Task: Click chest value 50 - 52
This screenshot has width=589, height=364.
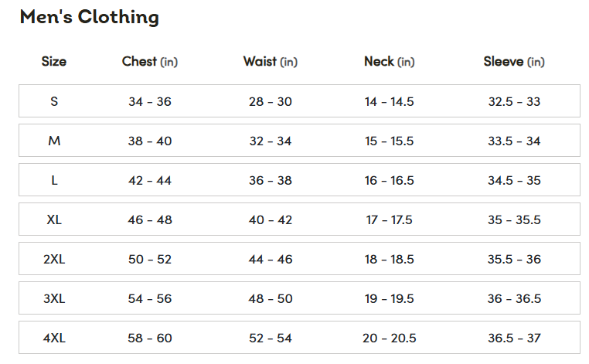Action: point(150,259)
